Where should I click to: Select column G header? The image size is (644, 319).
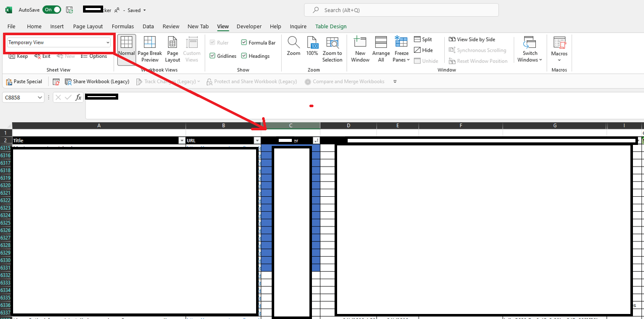[x=554, y=125]
